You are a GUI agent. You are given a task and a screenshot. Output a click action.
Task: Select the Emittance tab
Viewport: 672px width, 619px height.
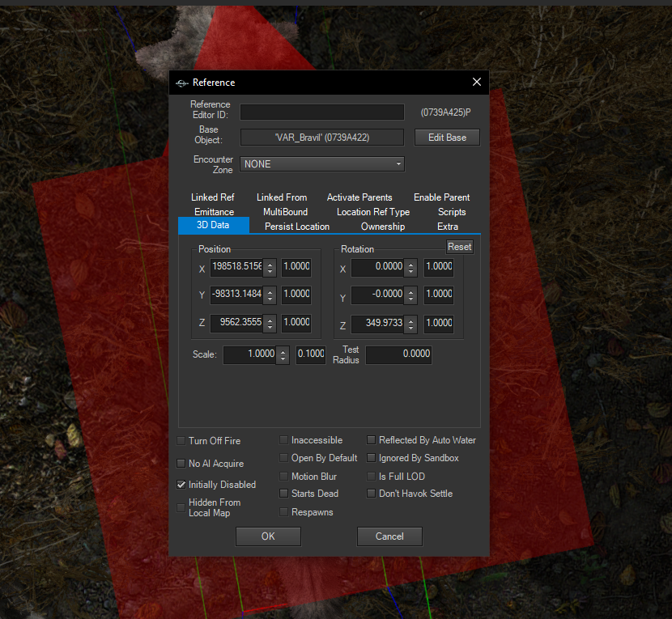[x=214, y=212]
